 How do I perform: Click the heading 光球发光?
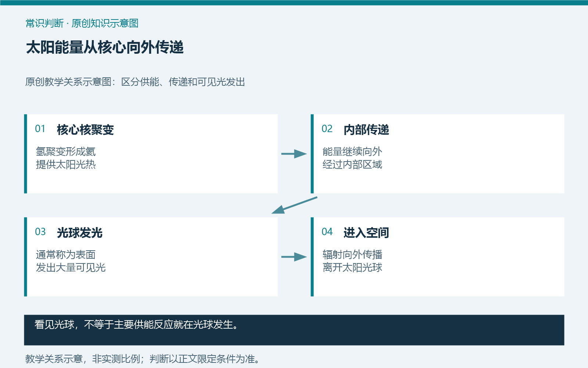tap(80, 233)
